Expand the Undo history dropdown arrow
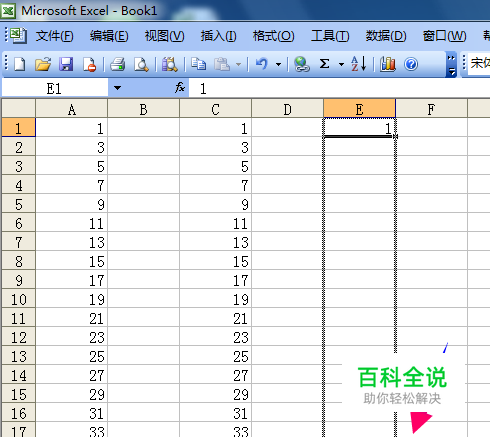Viewport: 490px width, 437px height. 278,64
